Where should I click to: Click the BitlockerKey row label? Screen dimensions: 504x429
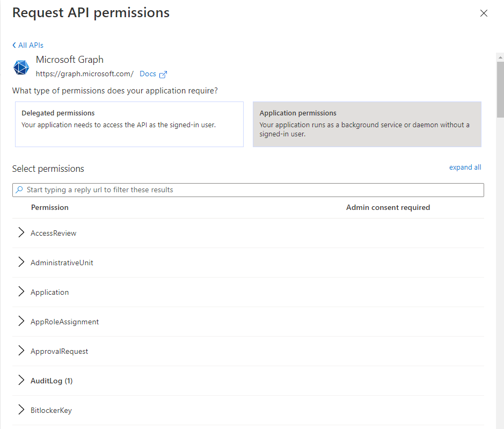(x=51, y=411)
